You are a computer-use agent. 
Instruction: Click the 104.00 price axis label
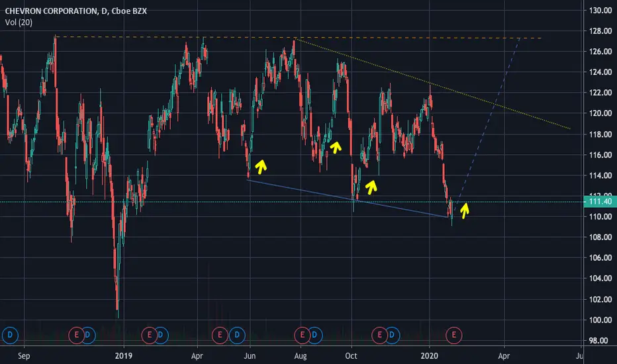[600, 278]
